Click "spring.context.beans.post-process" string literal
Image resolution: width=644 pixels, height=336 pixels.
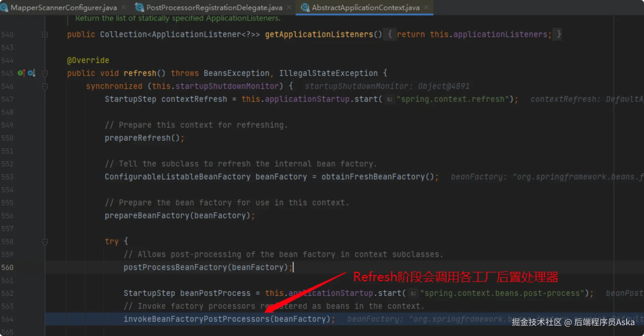pos(503,293)
